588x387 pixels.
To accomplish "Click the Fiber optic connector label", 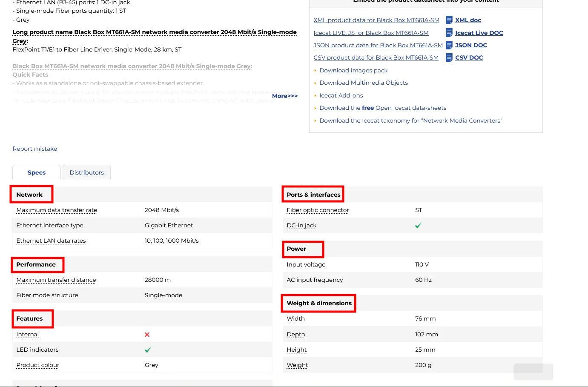I will pos(318,210).
